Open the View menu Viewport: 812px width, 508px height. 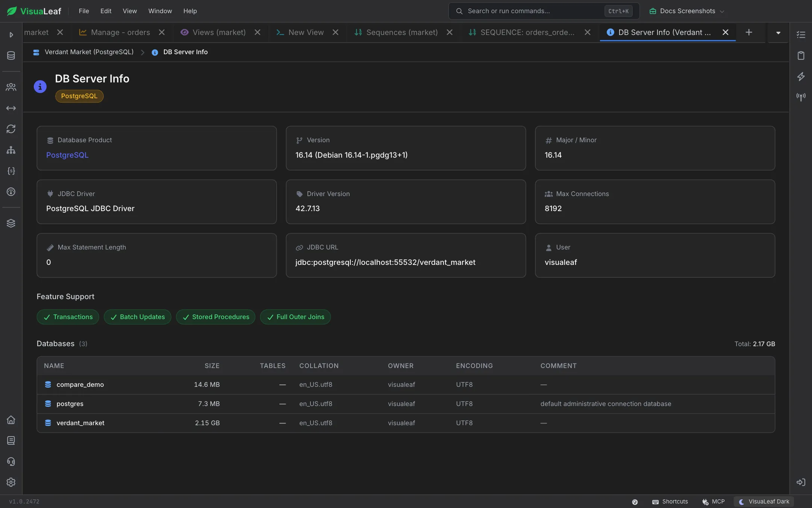tap(130, 11)
